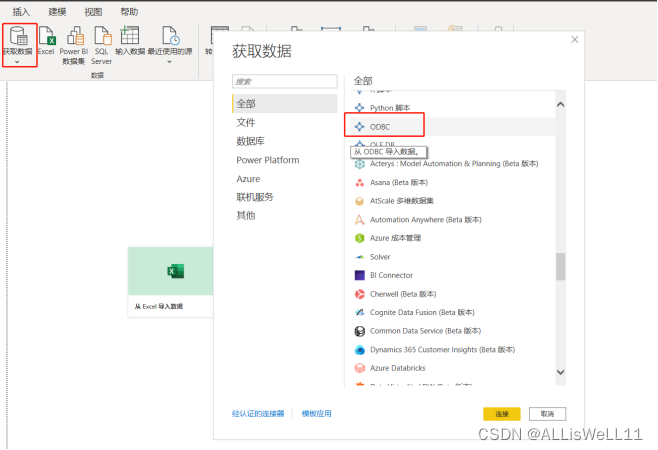Select Dynamics 365 Customer Insights icon
This screenshot has width=658, height=450.
(x=360, y=350)
